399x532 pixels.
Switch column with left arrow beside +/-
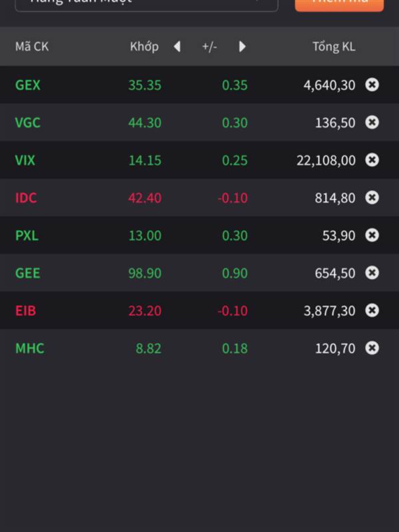177,47
